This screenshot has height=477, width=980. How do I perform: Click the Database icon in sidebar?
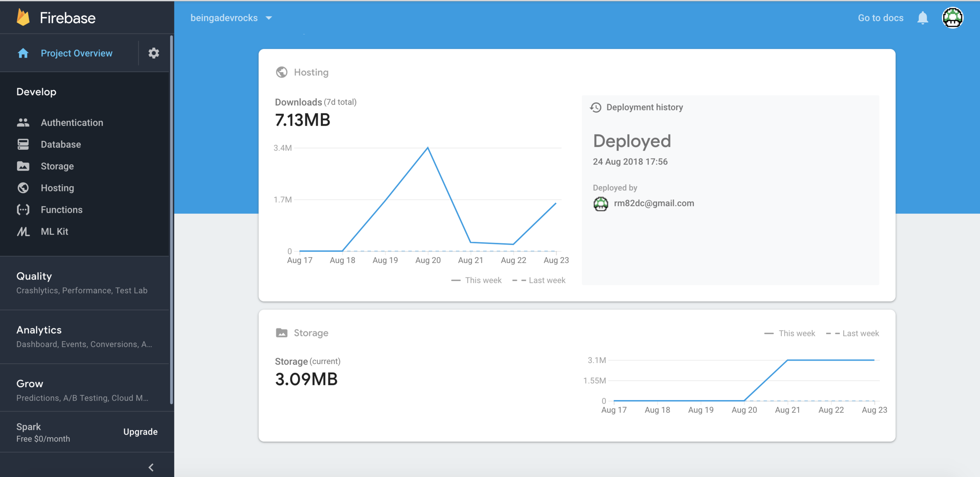coord(23,144)
